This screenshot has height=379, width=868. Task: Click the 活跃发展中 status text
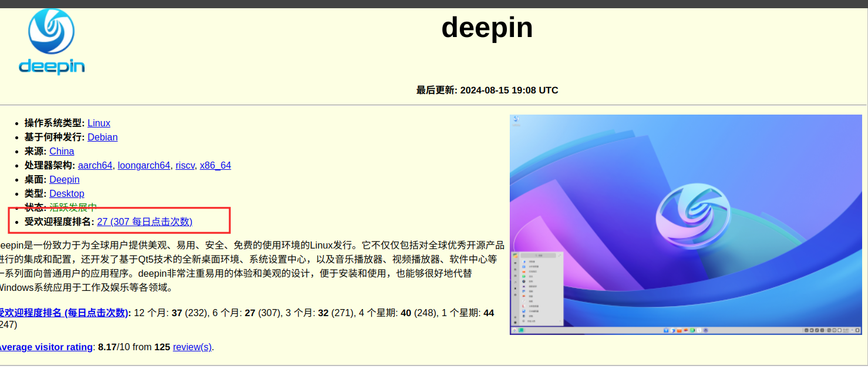(73, 207)
